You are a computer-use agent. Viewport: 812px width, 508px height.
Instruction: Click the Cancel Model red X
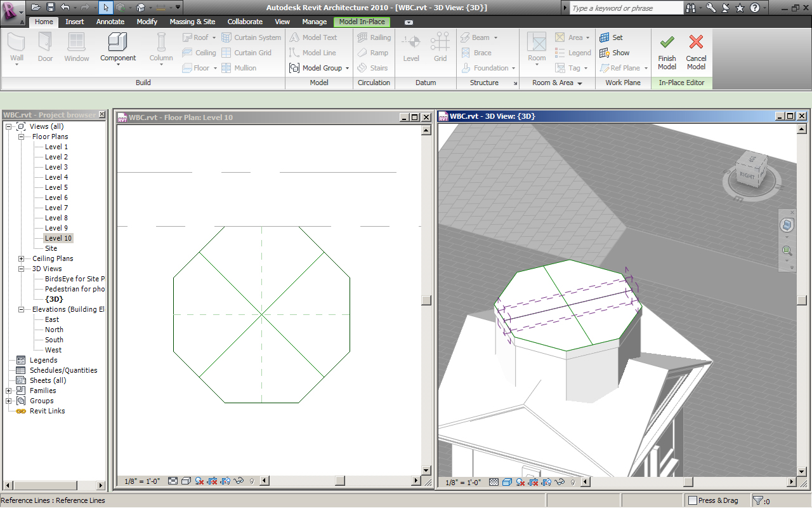pos(696,43)
